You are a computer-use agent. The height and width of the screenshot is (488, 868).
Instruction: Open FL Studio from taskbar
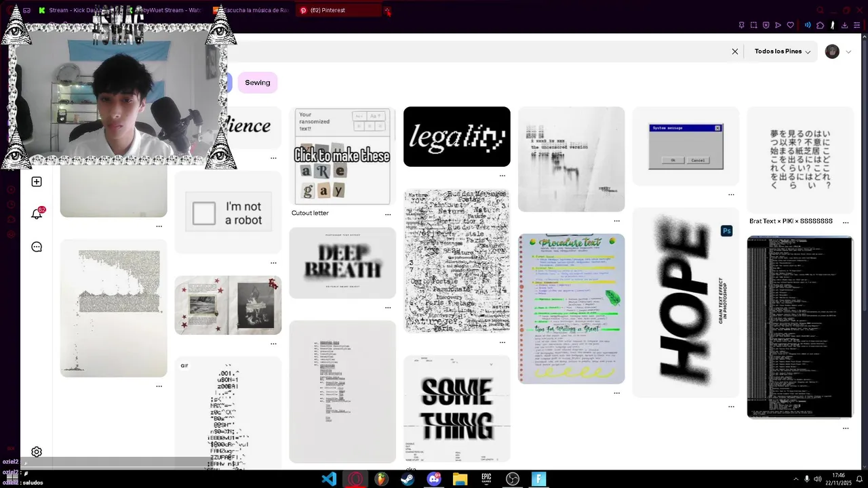coord(381,479)
